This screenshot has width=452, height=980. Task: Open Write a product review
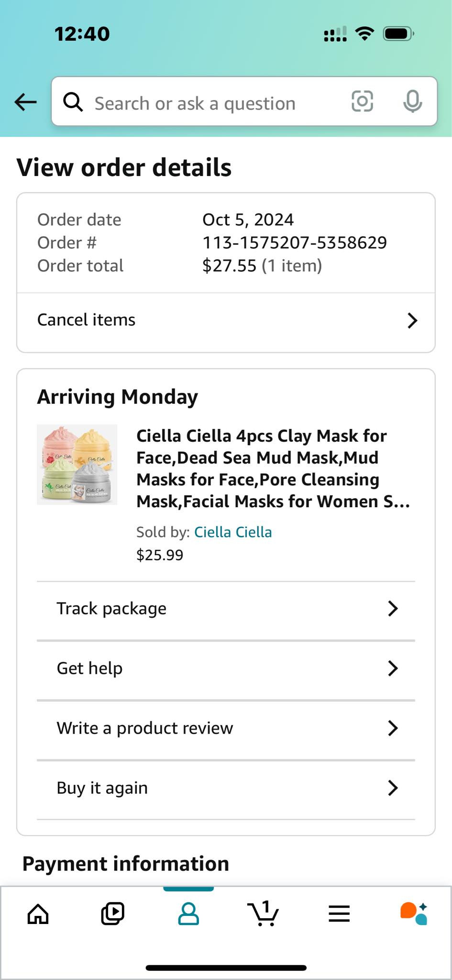(144, 728)
